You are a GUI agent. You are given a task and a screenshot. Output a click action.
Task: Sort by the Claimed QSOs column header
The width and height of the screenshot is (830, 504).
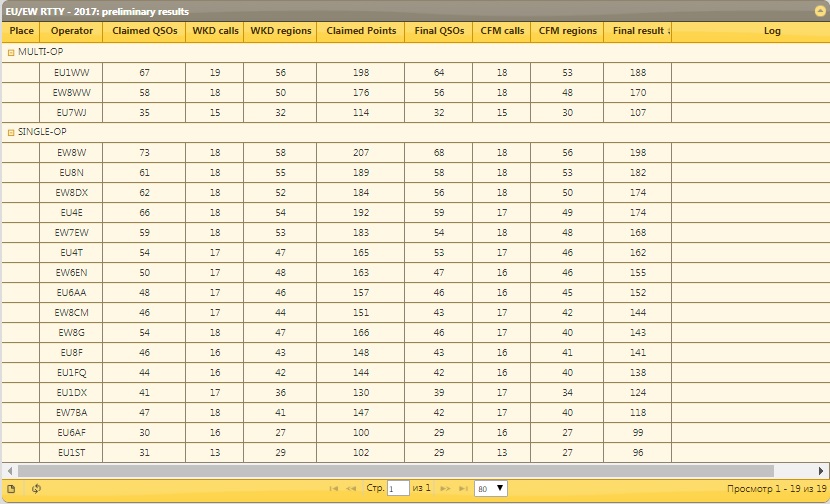(x=145, y=31)
